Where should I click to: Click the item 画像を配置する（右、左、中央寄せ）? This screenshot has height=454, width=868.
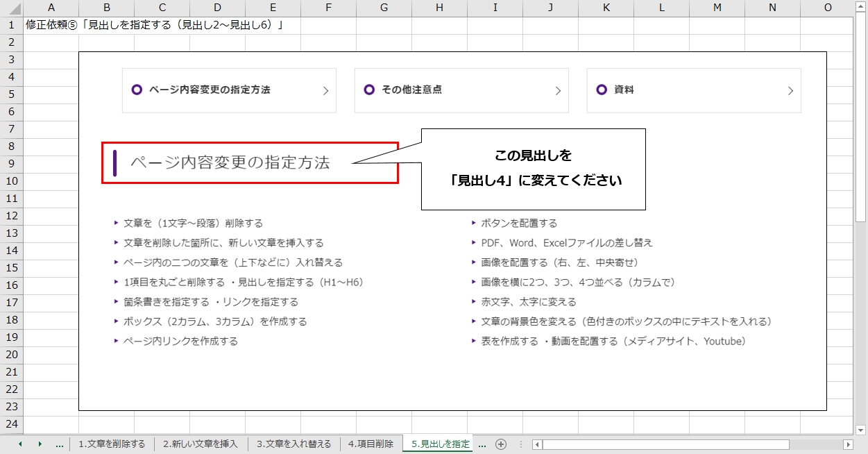pyautogui.click(x=560, y=262)
